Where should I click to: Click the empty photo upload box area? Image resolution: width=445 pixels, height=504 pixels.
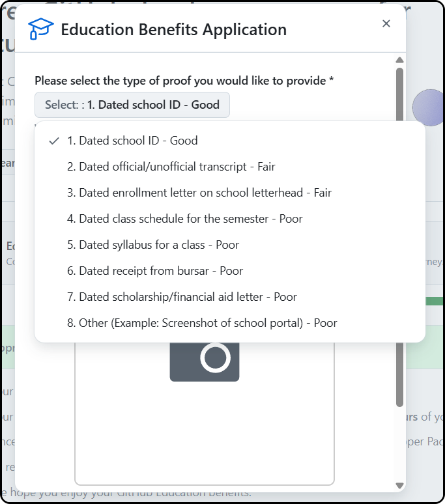(x=205, y=434)
